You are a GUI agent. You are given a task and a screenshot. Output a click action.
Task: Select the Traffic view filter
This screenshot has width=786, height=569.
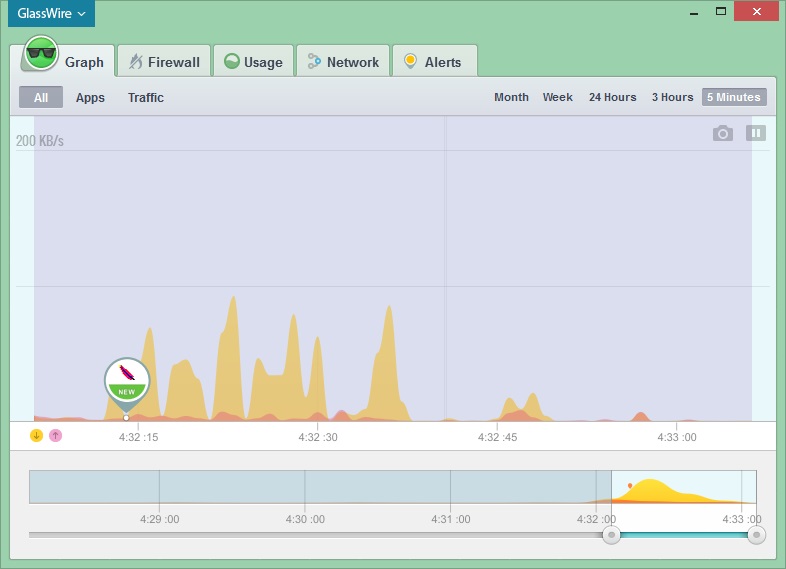pyautogui.click(x=146, y=97)
